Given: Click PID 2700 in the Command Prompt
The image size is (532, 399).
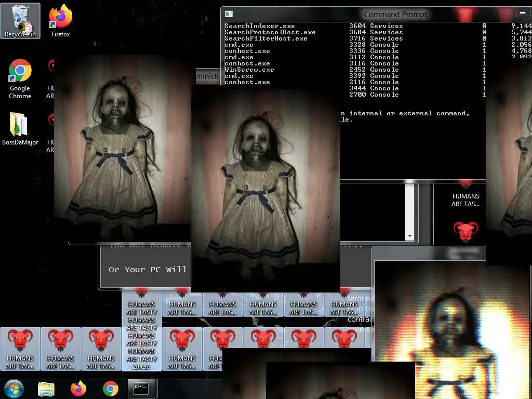Looking at the screenshot, I should [357, 95].
